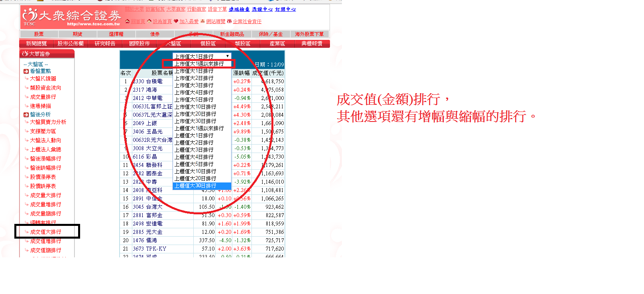Open the 股市公佈欄 menu
The width and height of the screenshot is (644, 294).
(x=71, y=44)
